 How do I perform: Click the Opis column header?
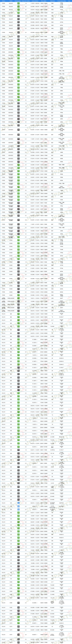tap(69, 1)
